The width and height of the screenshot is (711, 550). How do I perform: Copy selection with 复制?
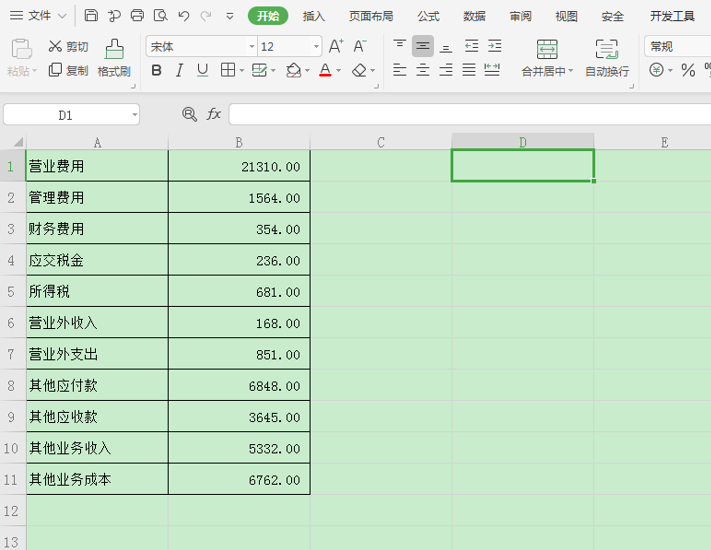click(68, 70)
